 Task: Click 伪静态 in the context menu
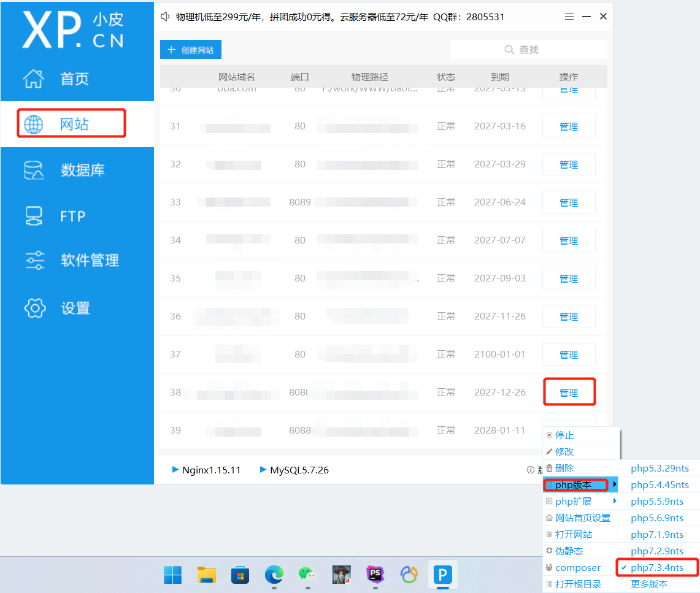pyautogui.click(x=569, y=551)
